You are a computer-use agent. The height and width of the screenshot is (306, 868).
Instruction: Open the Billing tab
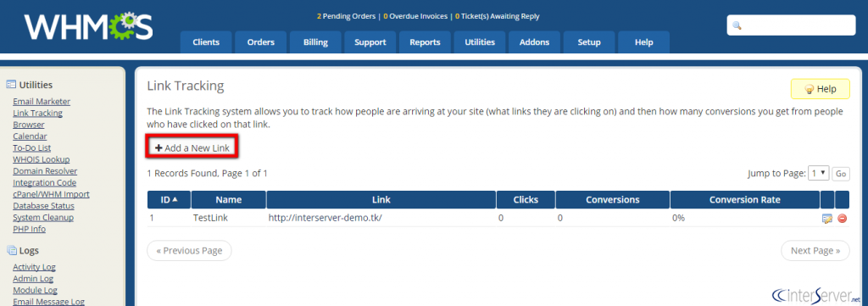[315, 42]
